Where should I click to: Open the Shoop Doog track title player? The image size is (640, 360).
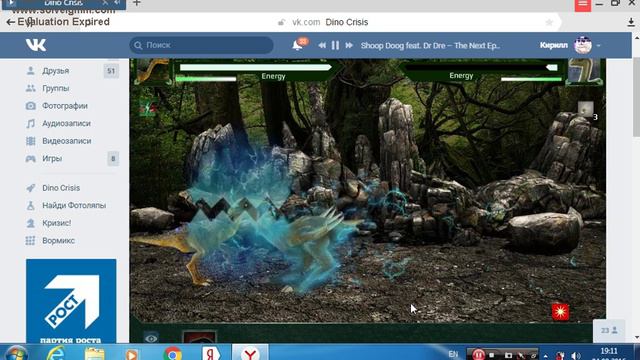430,45
